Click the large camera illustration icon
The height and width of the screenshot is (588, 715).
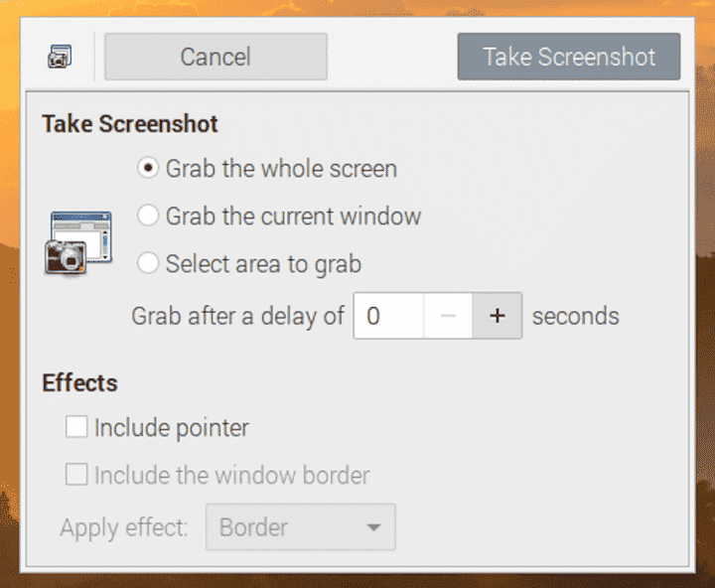point(75,241)
